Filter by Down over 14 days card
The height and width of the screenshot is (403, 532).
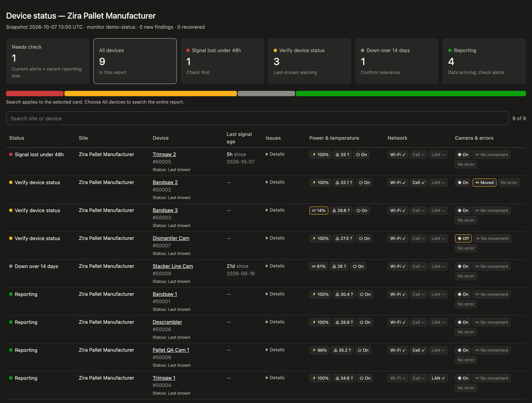pos(397,61)
